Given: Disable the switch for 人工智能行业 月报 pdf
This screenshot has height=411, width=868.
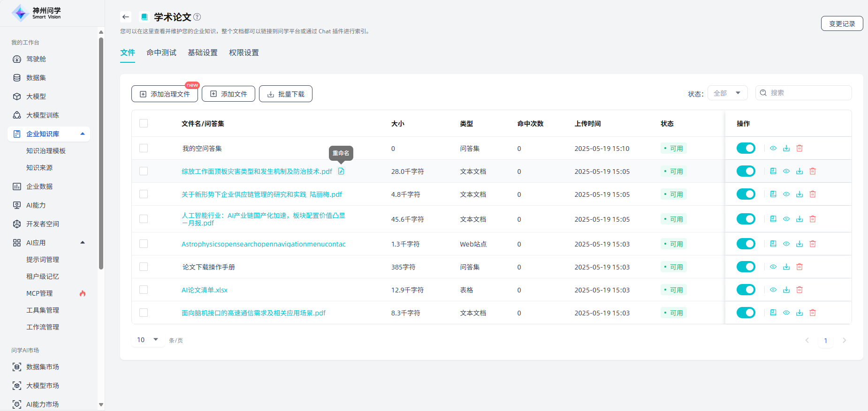Looking at the screenshot, I should pos(746,219).
